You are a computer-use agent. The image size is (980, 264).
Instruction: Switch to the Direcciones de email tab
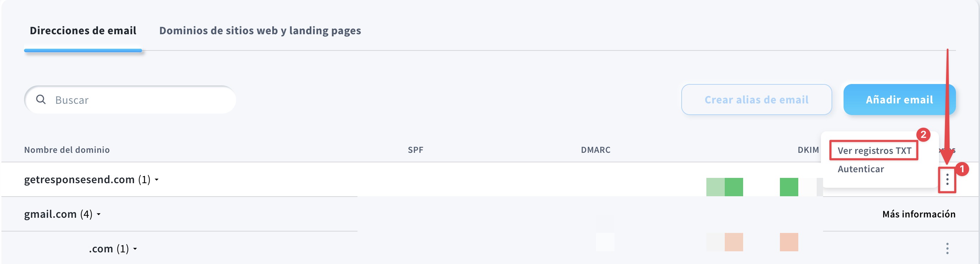click(x=83, y=31)
